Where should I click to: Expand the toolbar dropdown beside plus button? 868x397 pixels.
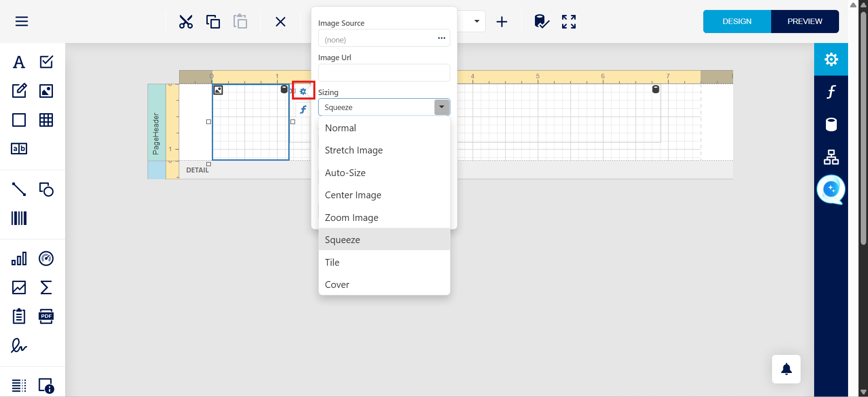477,21
